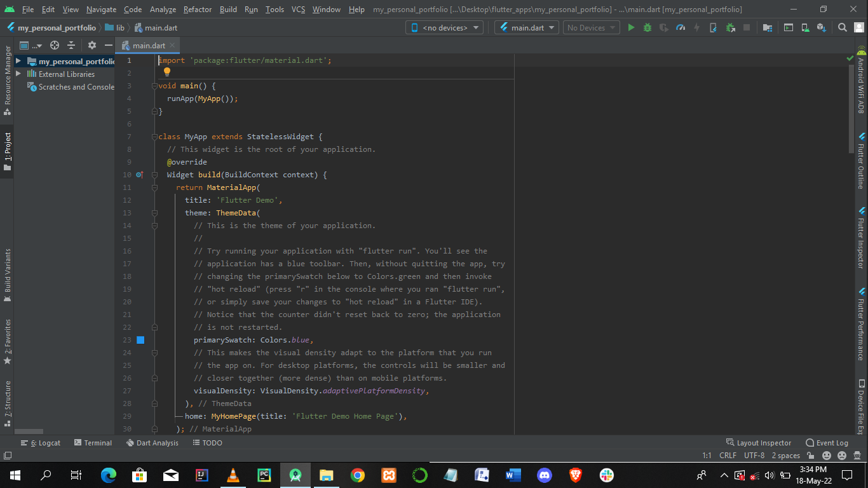Open the Project view type dropdown
This screenshot has width=868, height=488.
tap(31, 45)
